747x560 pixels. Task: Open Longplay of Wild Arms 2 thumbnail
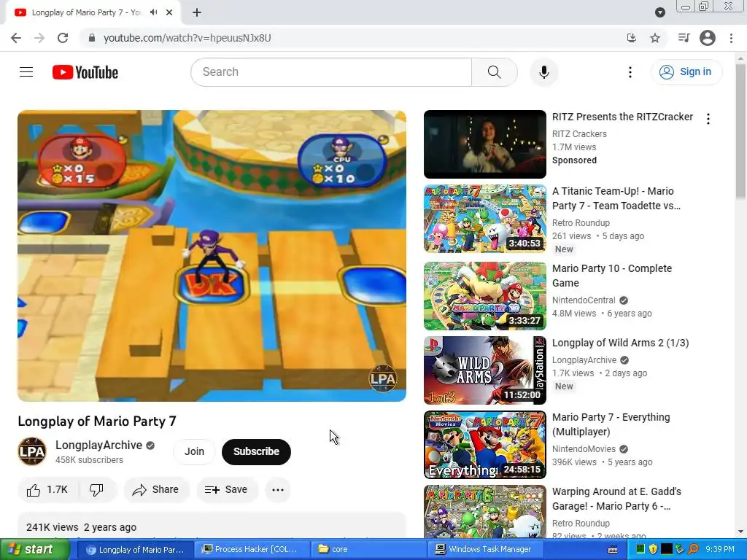pos(485,370)
